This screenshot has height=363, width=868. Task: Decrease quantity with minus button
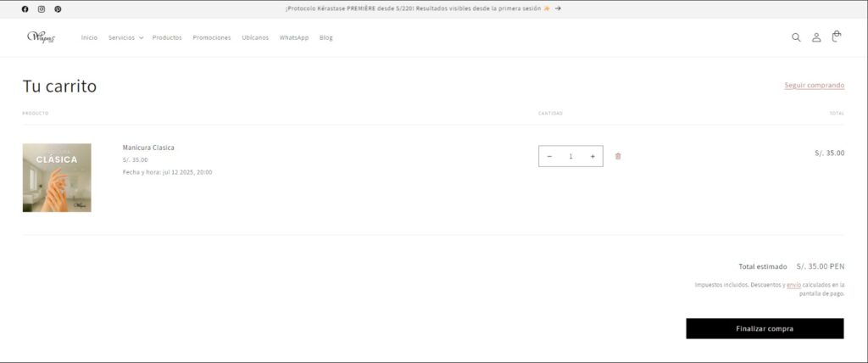(549, 156)
